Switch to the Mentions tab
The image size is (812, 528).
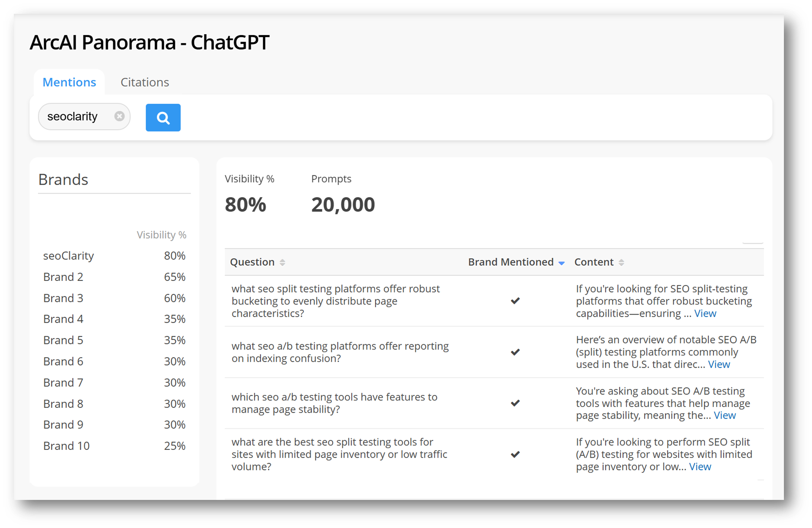tap(69, 82)
